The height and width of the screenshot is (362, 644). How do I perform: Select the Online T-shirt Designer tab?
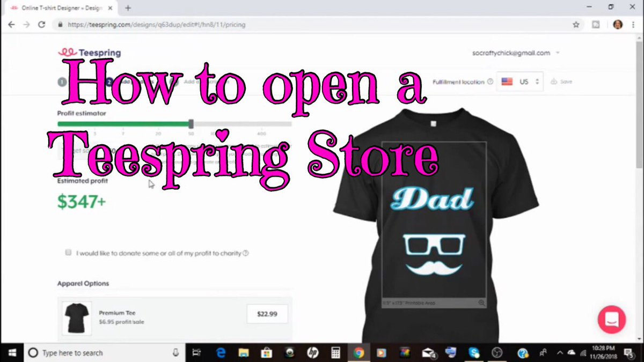click(62, 8)
